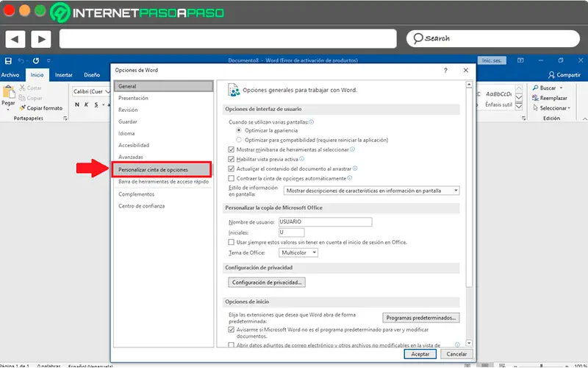Click dialog scrollbar down arrow

point(469,343)
